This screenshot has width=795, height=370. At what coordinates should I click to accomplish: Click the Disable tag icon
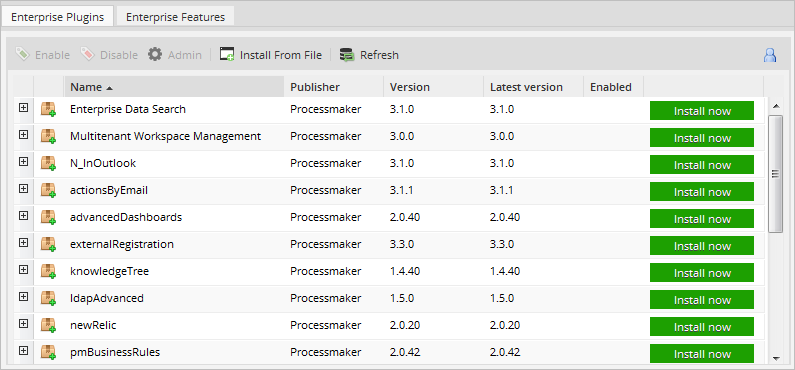88,54
